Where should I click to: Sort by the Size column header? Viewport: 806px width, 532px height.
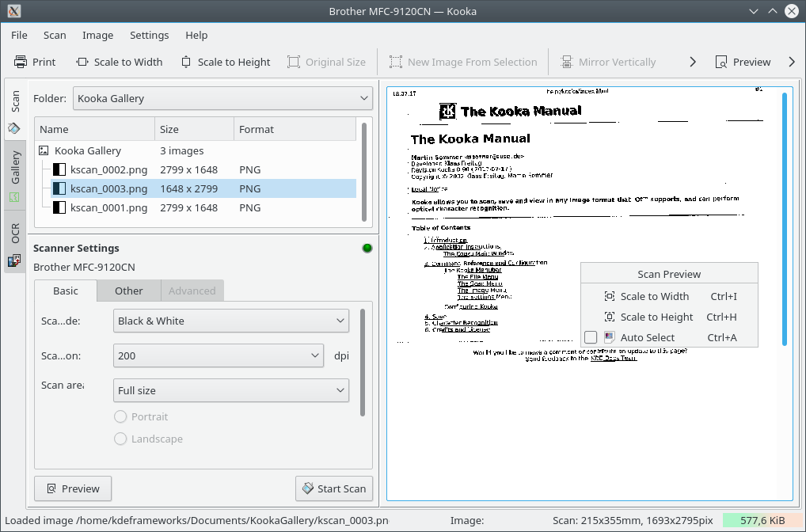194,129
